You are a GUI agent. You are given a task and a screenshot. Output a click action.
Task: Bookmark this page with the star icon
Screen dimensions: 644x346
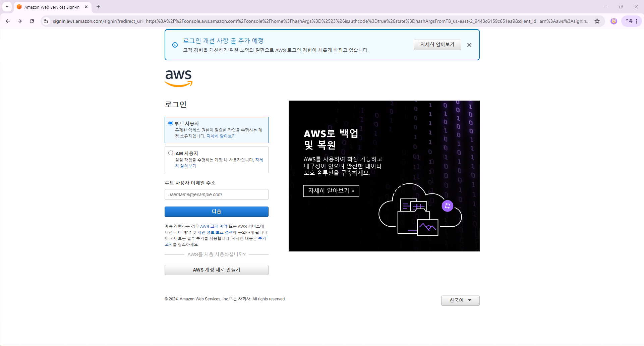point(597,21)
